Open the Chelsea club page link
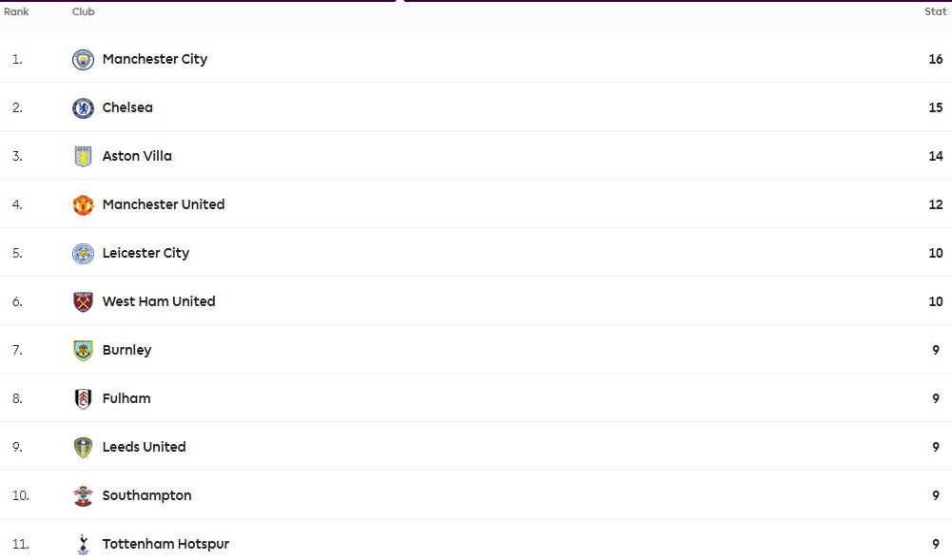The width and height of the screenshot is (952, 560). [x=127, y=107]
